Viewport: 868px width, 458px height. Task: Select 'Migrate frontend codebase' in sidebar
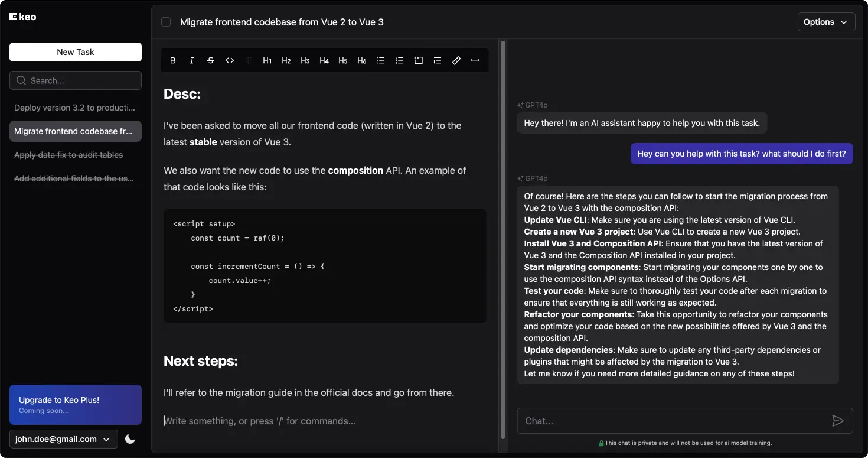tap(76, 131)
